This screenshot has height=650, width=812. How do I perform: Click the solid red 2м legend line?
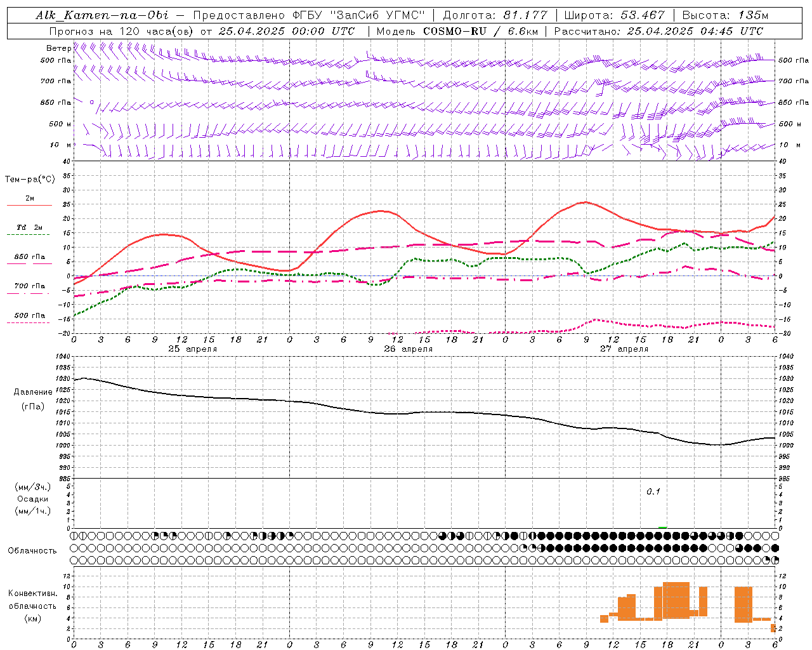click(29, 206)
